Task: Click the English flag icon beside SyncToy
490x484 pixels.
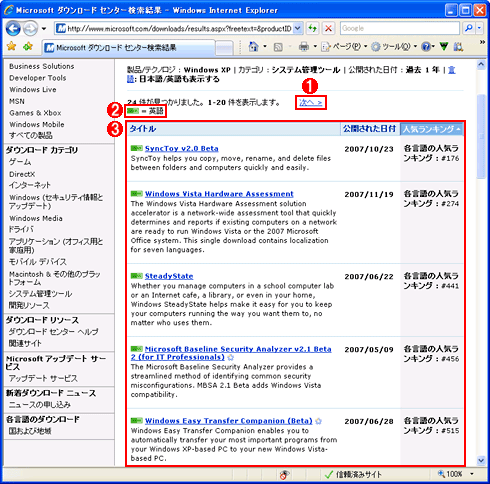Action: coord(136,148)
